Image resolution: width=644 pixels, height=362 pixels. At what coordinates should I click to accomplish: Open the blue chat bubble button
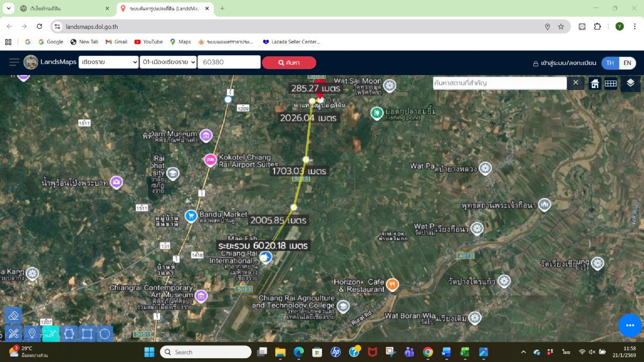click(630, 326)
